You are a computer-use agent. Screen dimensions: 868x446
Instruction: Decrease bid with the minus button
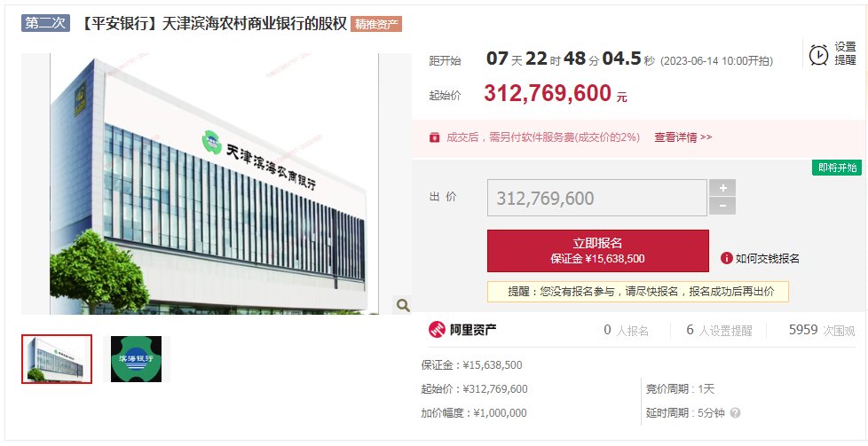pos(722,207)
